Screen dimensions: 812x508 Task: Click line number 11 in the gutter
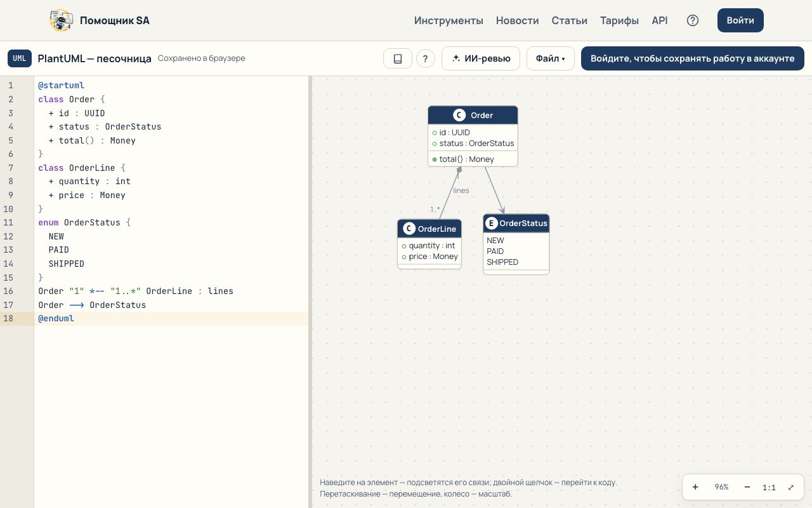coord(8,222)
